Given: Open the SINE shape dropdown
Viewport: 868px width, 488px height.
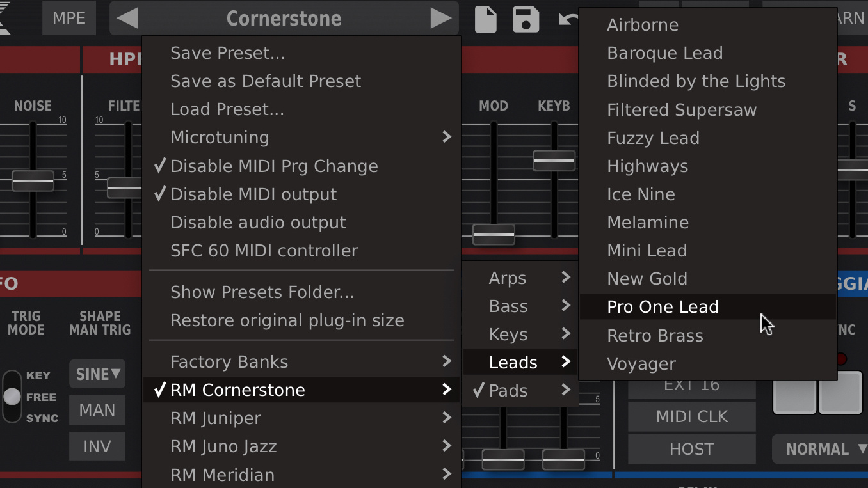Looking at the screenshot, I should (x=97, y=374).
